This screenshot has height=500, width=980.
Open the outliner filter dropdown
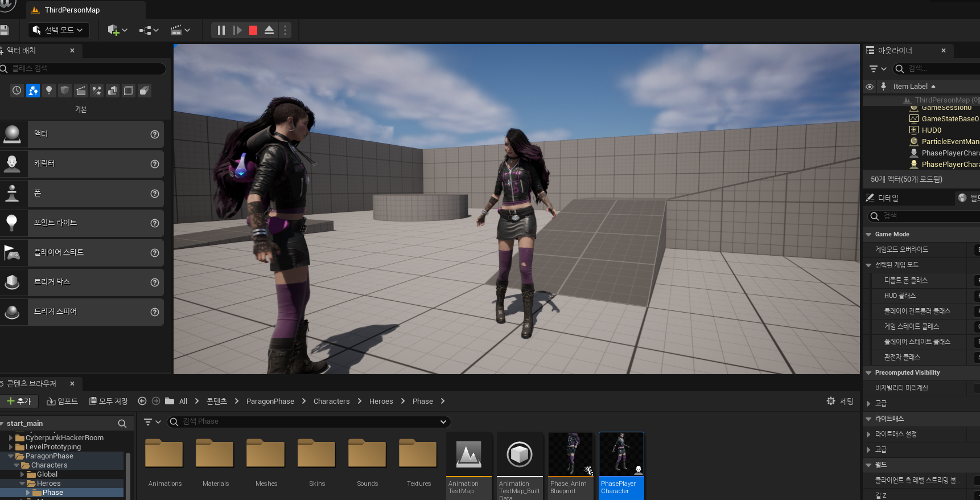[878, 69]
